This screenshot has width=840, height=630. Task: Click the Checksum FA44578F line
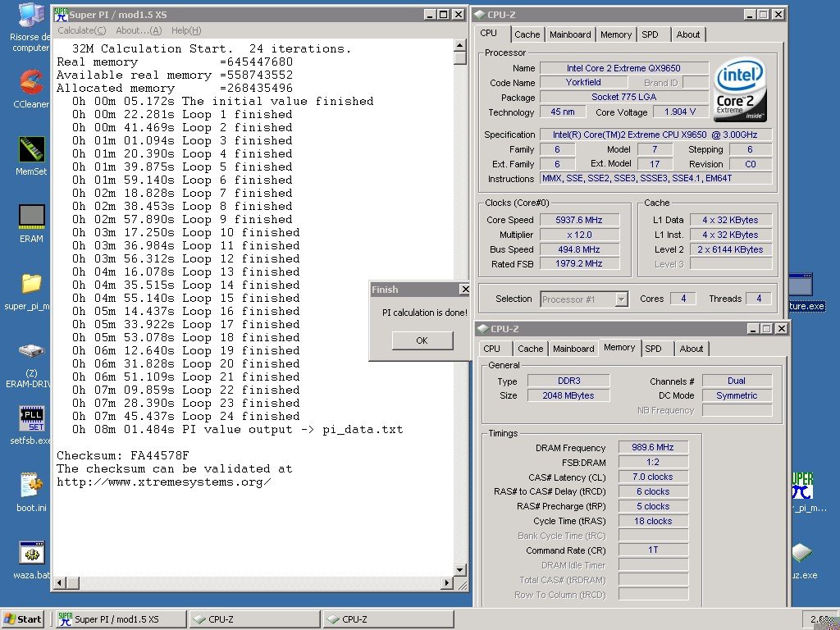pos(123,455)
